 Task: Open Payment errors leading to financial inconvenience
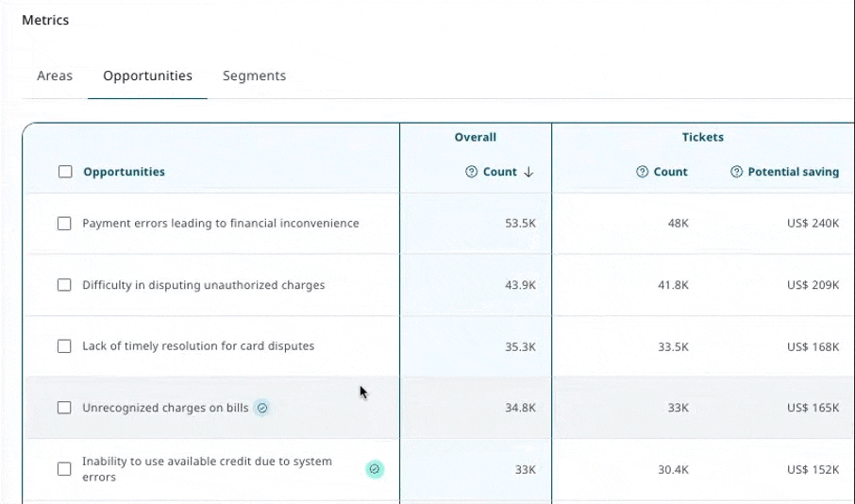[220, 224]
